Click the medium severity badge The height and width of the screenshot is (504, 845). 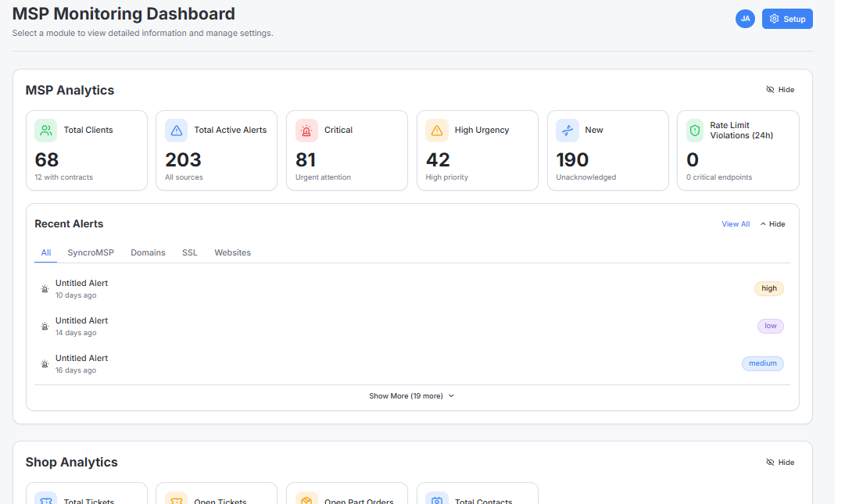click(x=762, y=363)
